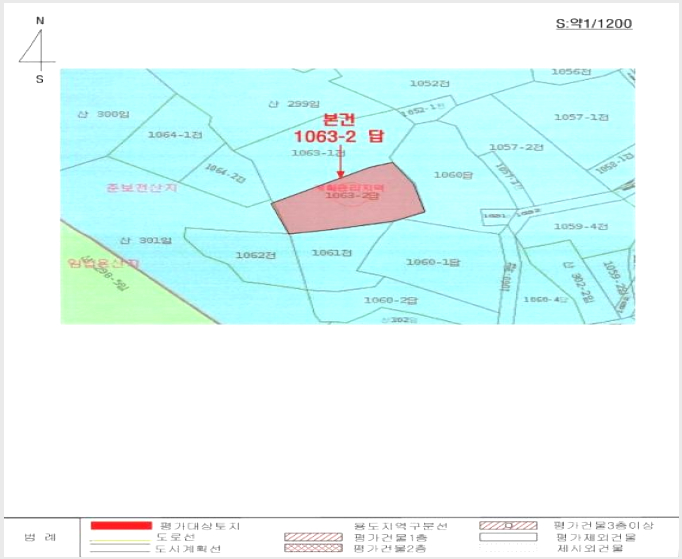The image size is (682, 559).
Task: Click parcel label 1052전
Action: (430, 83)
